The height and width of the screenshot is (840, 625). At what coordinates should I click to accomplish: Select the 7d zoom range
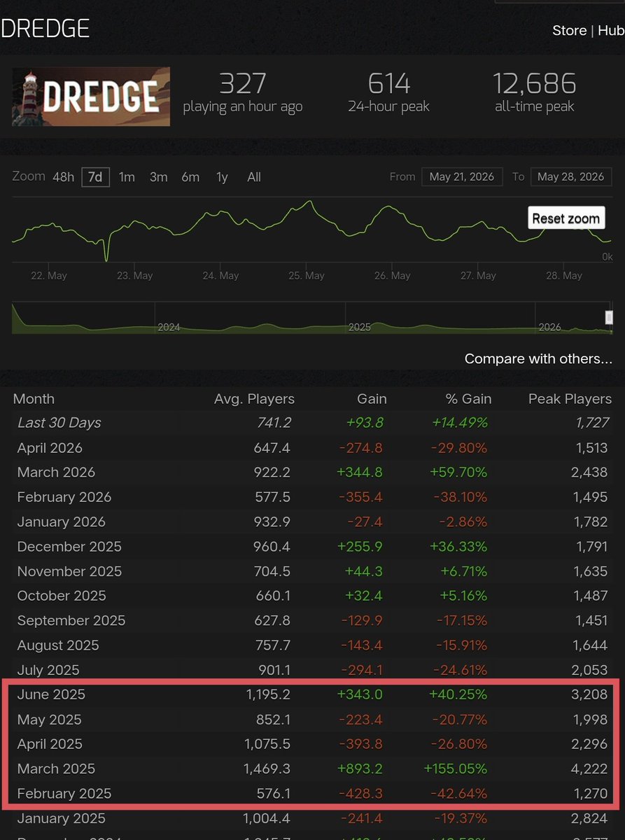[95, 177]
